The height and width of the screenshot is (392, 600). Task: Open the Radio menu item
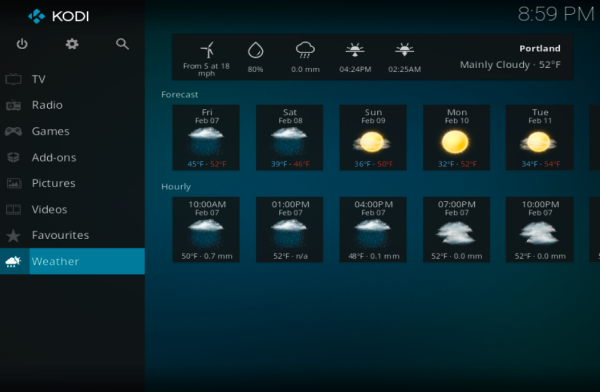(72, 105)
